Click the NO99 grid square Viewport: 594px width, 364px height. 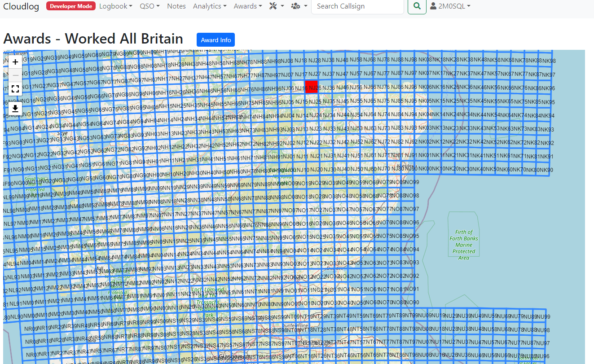click(x=412, y=182)
